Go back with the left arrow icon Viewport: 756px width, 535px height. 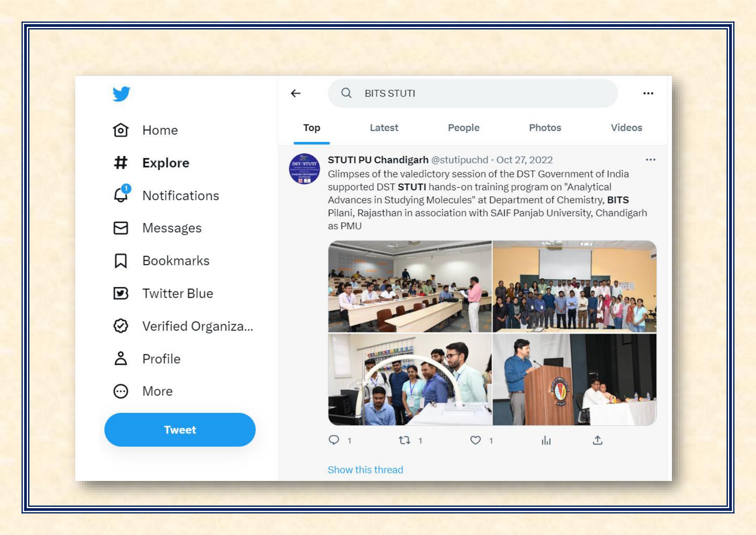coord(296,93)
